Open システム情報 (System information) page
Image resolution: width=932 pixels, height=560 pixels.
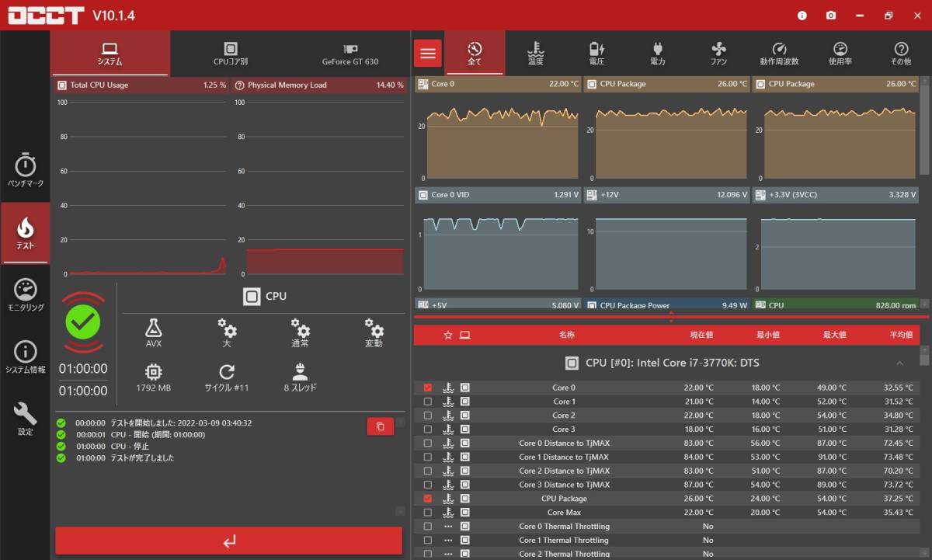(x=26, y=357)
